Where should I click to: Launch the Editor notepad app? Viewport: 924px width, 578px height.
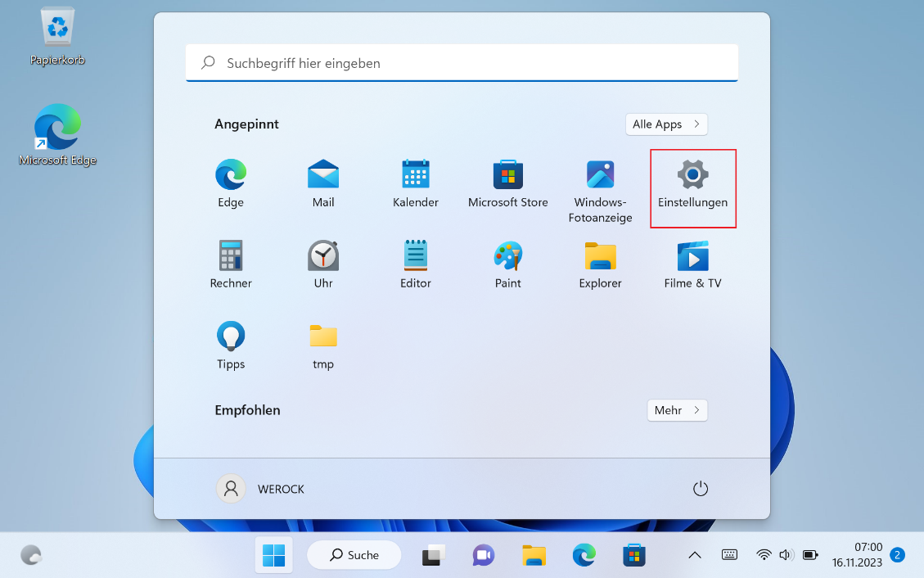coord(416,265)
